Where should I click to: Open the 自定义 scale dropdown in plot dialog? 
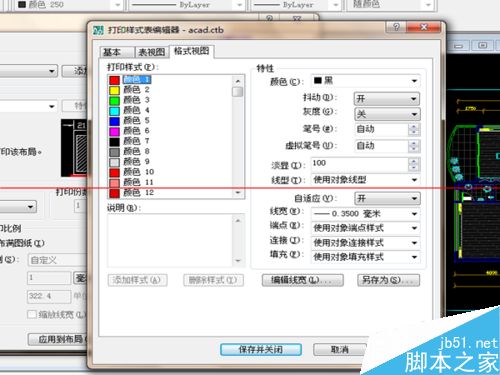click(x=57, y=260)
